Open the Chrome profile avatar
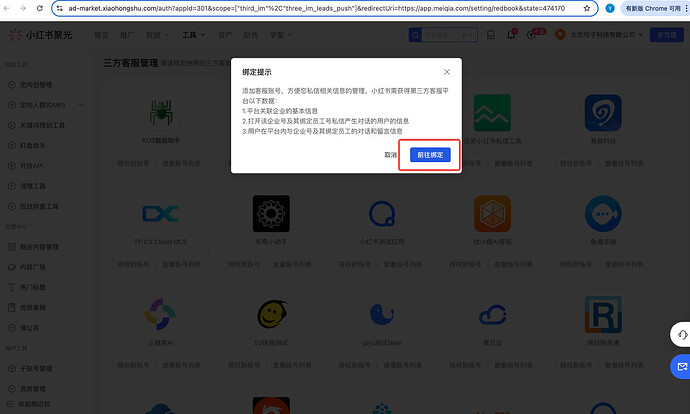 610,8
